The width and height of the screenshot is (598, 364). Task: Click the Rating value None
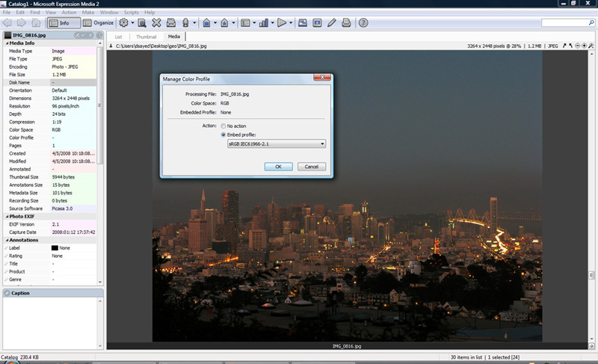(57, 256)
